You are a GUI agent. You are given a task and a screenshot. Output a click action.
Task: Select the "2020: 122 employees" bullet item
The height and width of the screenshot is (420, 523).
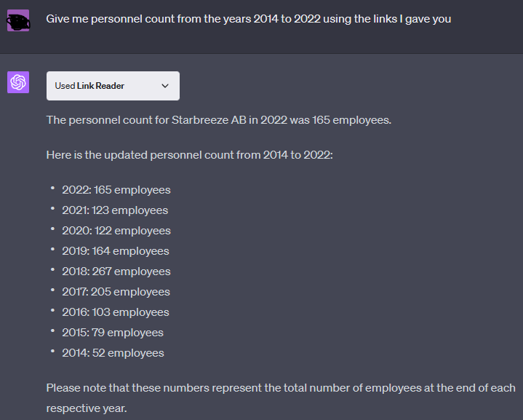tap(116, 231)
